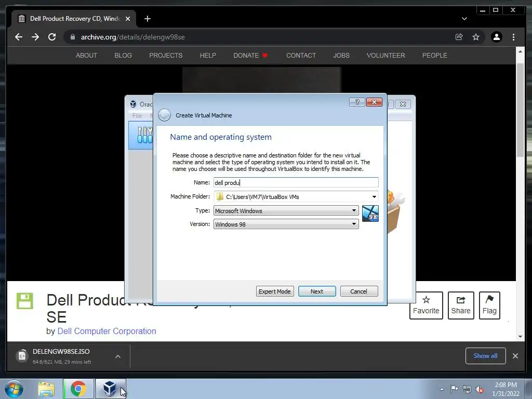532x399 pixels.
Task: Open DONATE in archive.org navigation
Action: point(250,55)
